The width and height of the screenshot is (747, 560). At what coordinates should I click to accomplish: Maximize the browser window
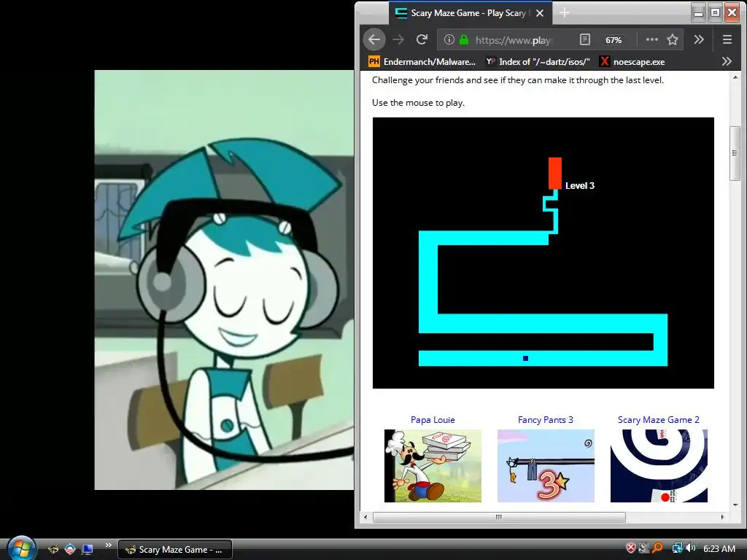coord(715,13)
